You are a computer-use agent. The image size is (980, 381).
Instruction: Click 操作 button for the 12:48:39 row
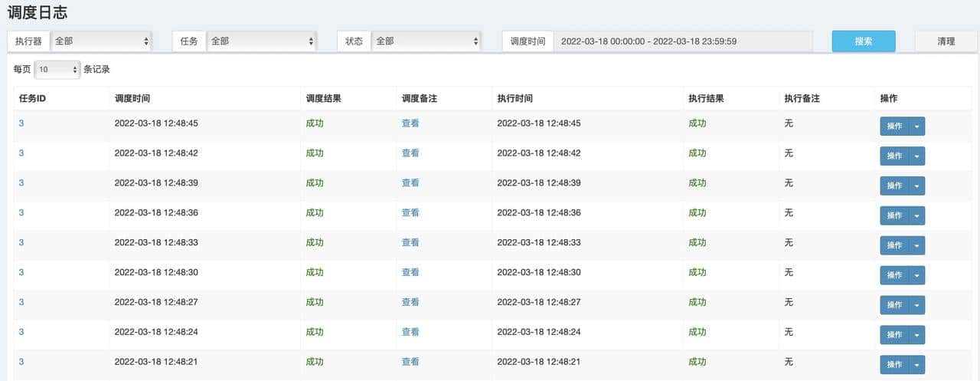pyautogui.click(x=894, y=186)
